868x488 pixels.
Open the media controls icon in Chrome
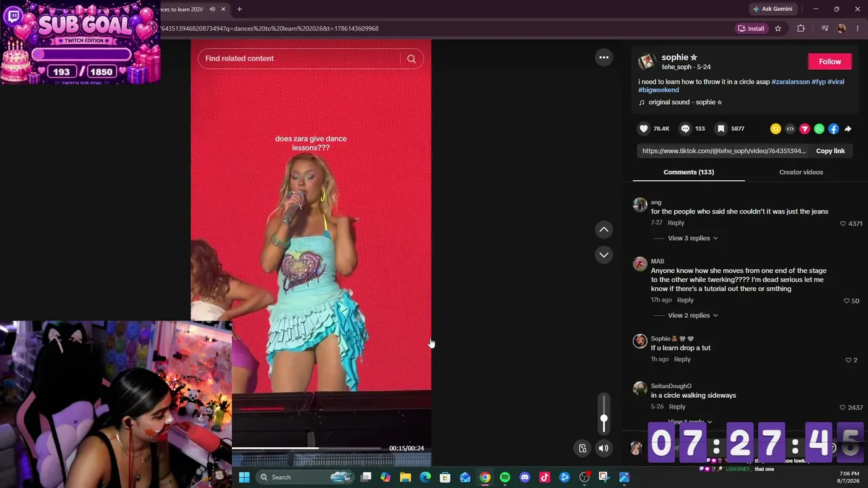pyautogui.click(x=825, y=28)
